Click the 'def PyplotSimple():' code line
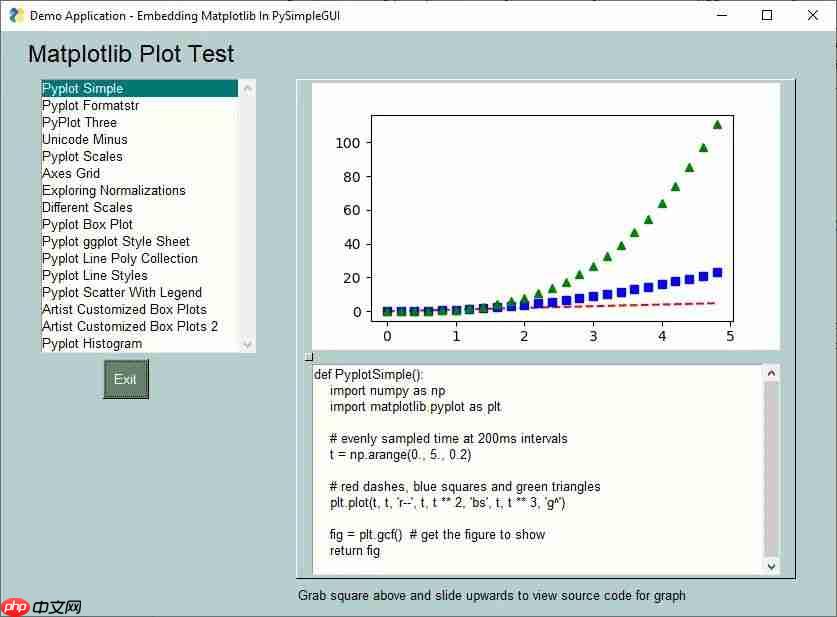Image resolution: width=837 pixels, height=617 pixels. (x=368, y=374)
